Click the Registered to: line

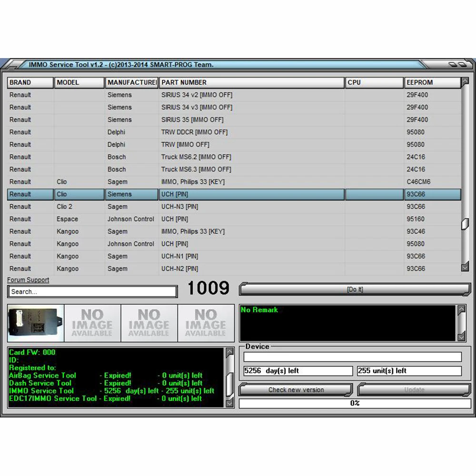point(32,368)
